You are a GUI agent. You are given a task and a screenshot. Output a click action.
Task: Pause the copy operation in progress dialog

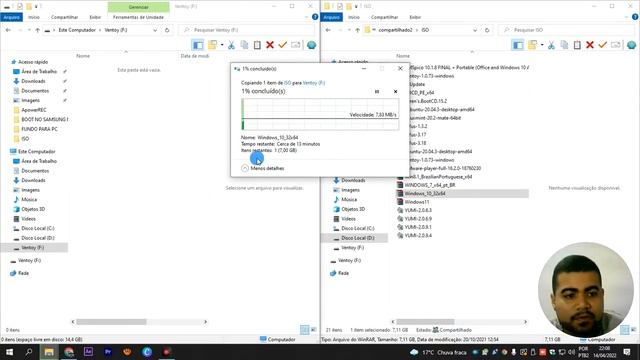pyautogui.click(x=377, y=91)
